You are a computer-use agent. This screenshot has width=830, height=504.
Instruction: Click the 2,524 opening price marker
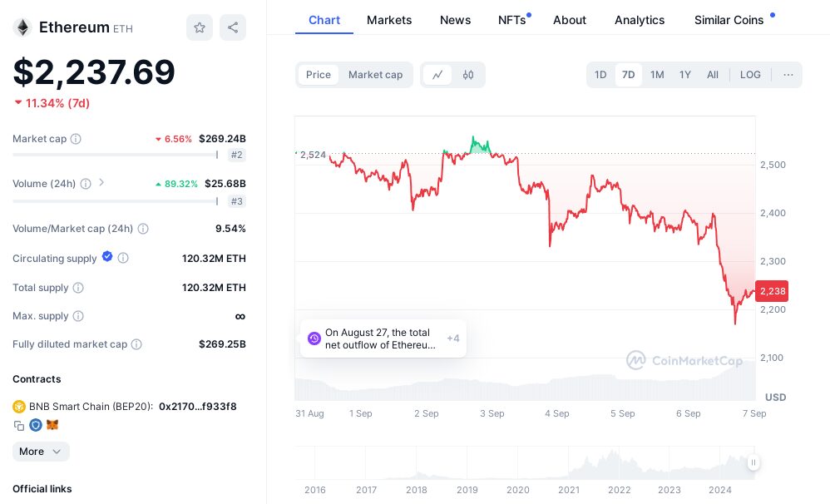(313, 155)
